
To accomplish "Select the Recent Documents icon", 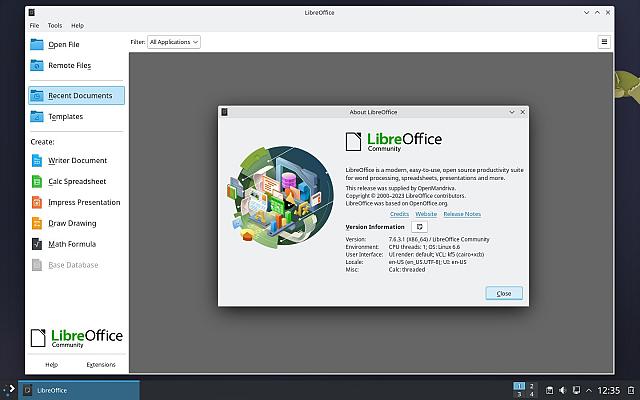I will 37,96.
